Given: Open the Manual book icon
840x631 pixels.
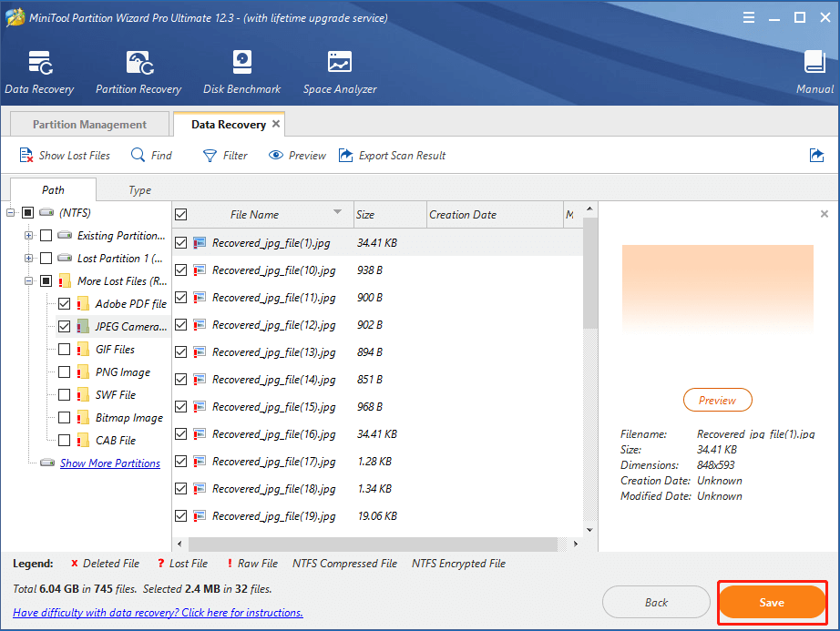Looking at the screenshot, I should [814, 62].
